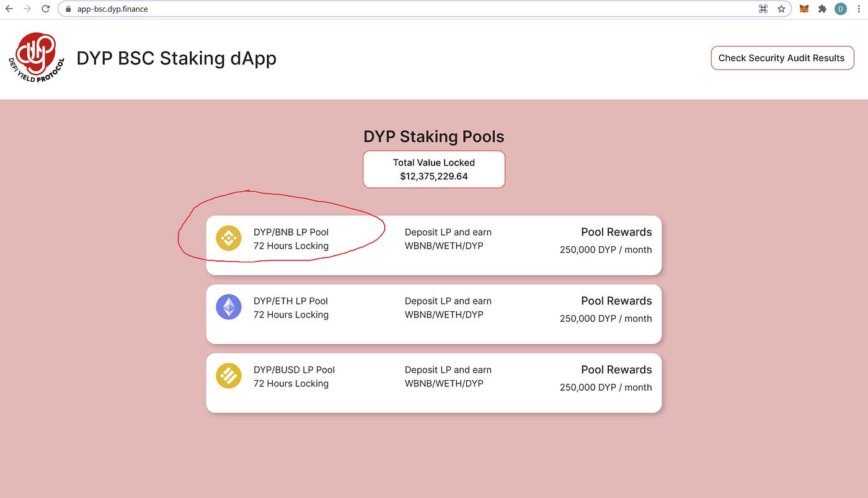Viewport: 868px width, 498px height.
Task: Click Pool Rewards in DYP/BNB card
Action: pyautogui.click(x=616, y=232)
